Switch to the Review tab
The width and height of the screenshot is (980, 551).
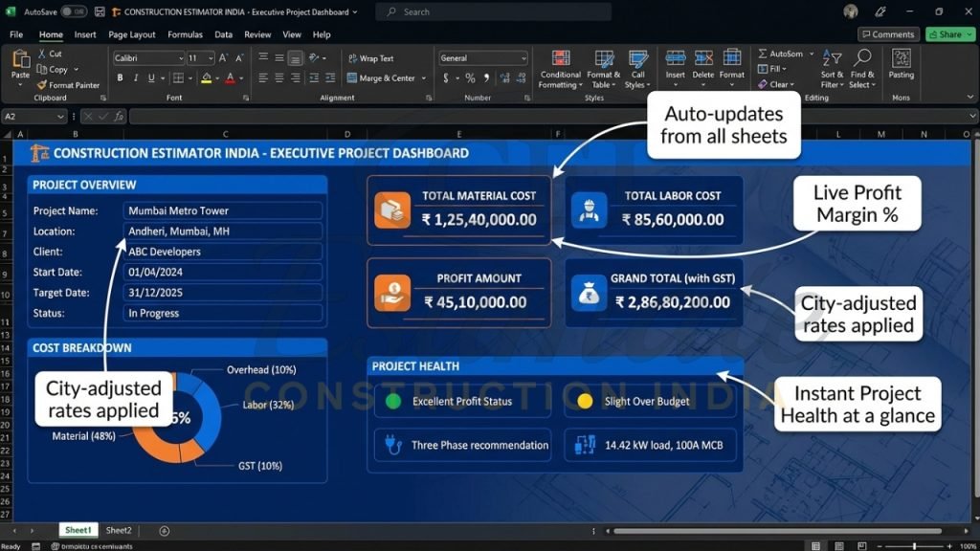[257, 34]
